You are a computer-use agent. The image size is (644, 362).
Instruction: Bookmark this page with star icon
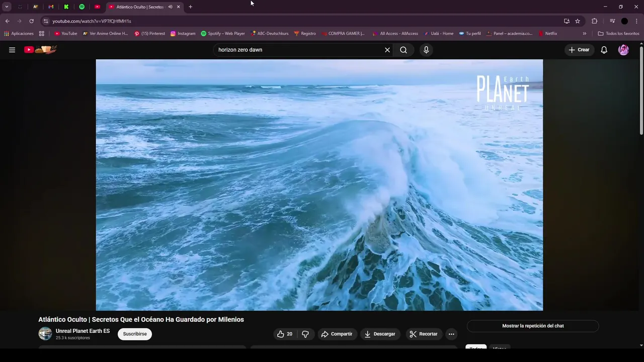pos(578,21)
